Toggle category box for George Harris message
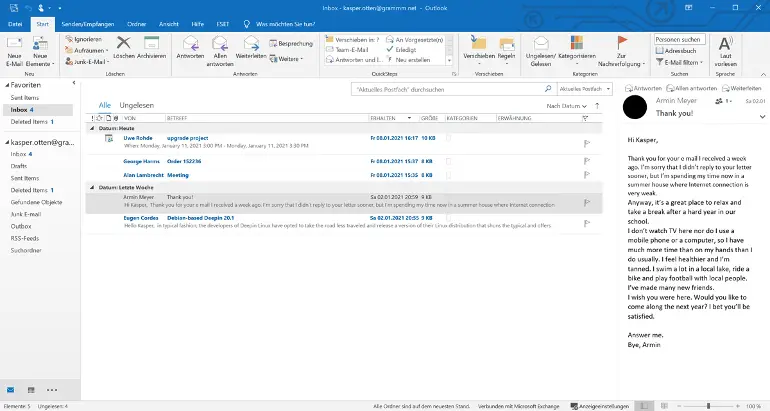 (448, 160)
